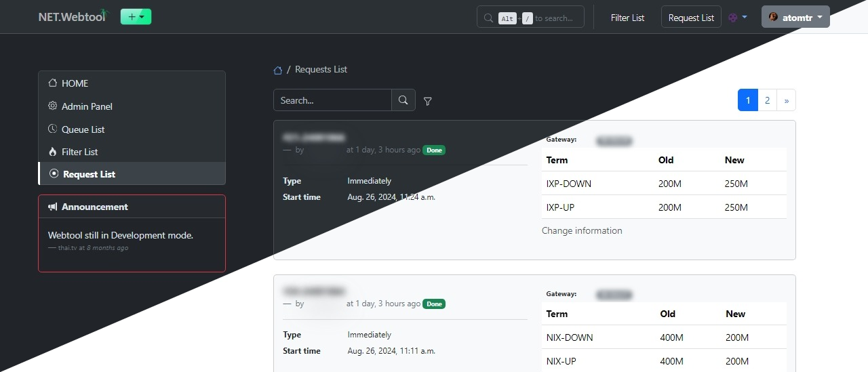Open Filter List in the top navbar

627,18
